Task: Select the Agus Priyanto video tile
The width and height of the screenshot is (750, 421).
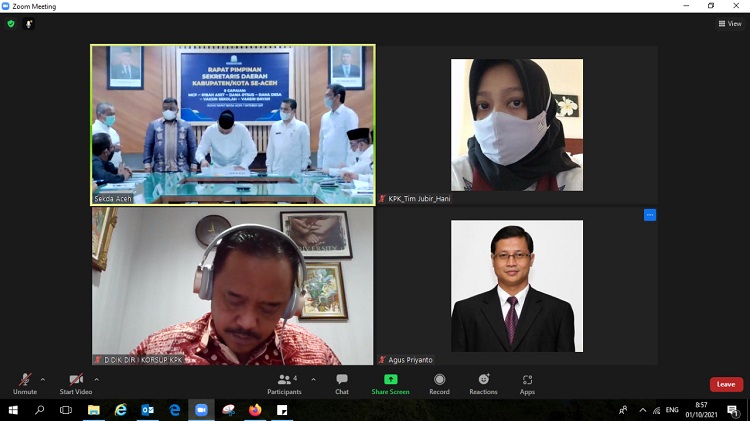Action: pos(517,286)
